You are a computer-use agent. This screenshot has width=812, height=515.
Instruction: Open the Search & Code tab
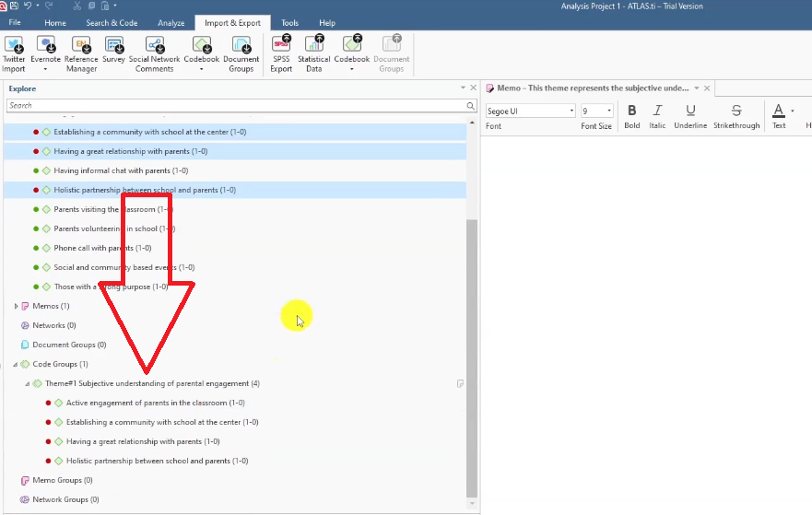112,22
